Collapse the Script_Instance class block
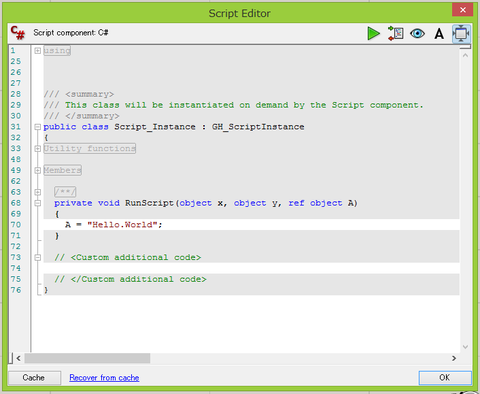Image resolution: width=480 pixels, height=394 pixels. (x=38, y=127)
